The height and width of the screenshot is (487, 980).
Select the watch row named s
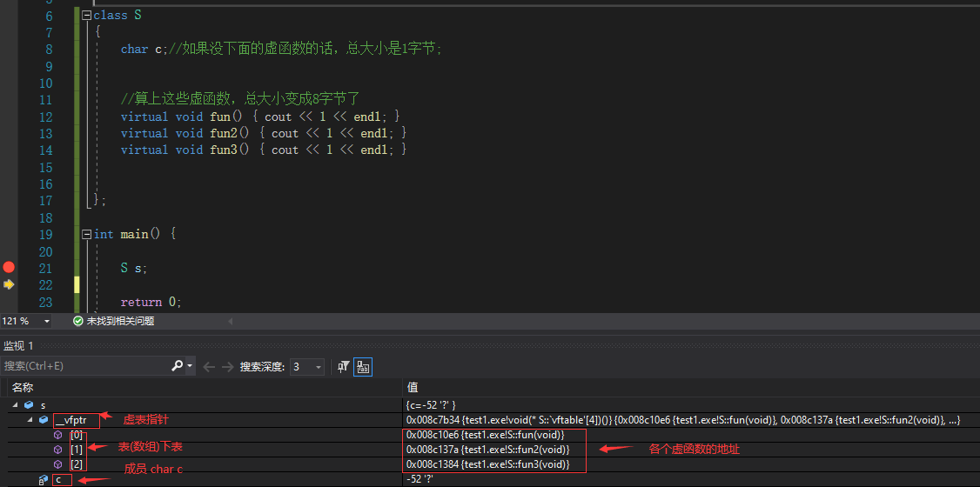(44, 406)
